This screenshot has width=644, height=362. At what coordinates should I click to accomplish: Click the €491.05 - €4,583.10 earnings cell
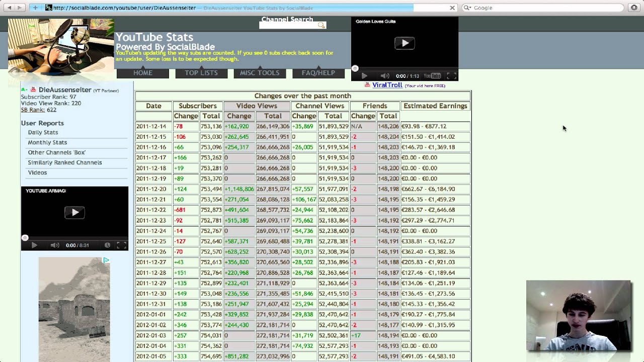coord(435,356)
